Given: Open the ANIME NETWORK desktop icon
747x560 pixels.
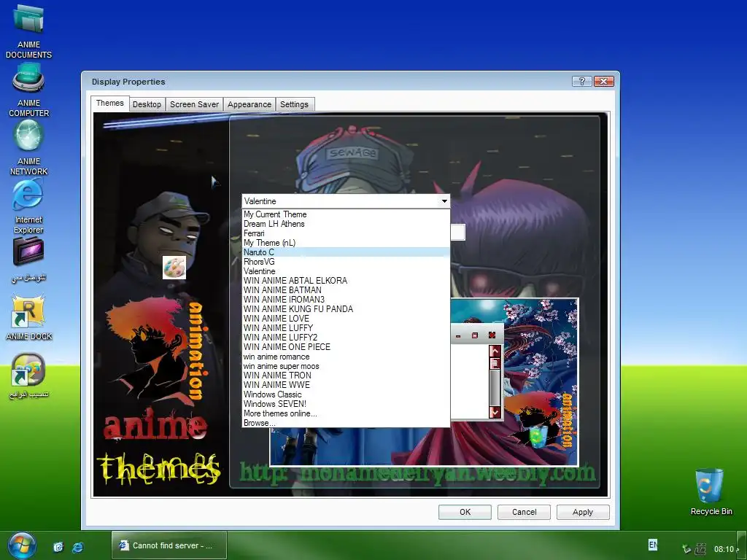Looking at the screenshot, I should [28, 147].
